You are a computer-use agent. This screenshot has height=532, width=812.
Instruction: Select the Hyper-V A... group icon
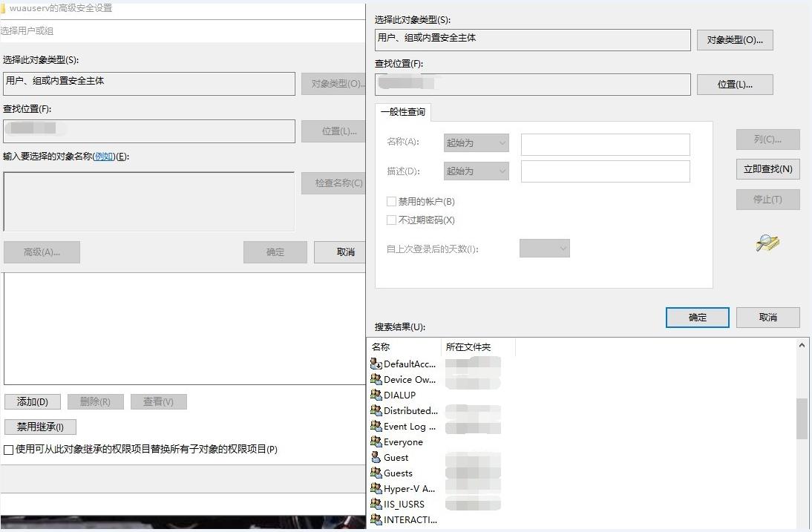pos(376,488)
